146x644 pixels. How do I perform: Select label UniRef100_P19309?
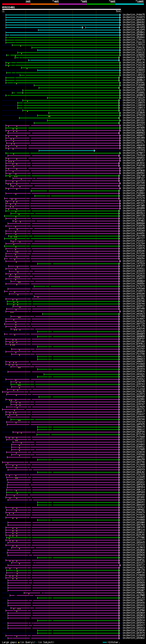click(x=133, y=186)
